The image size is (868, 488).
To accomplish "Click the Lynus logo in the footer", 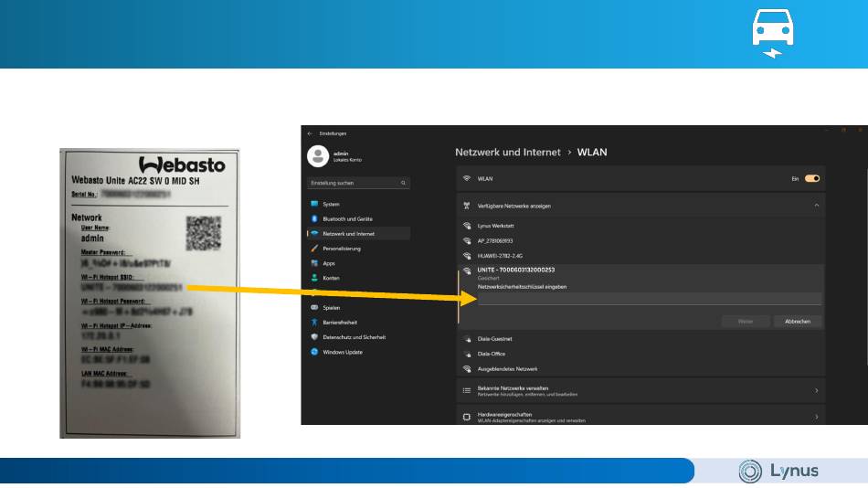I will click(x=778, y=472).
